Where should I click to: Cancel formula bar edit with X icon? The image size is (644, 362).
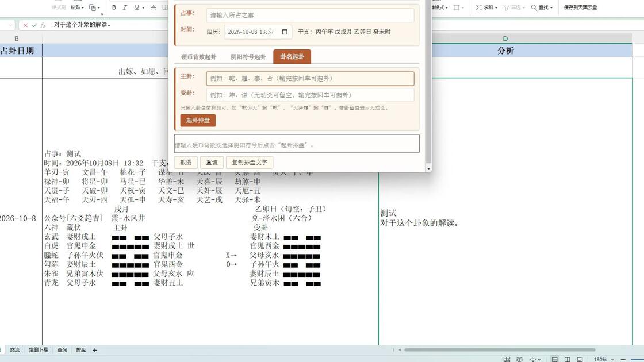(x=25, y=25)
